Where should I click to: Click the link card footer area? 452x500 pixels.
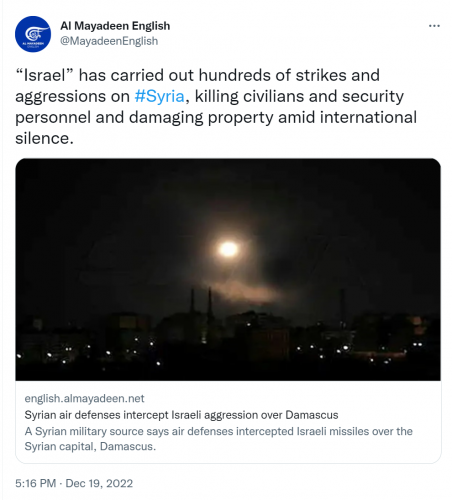(x=228, y=422)
